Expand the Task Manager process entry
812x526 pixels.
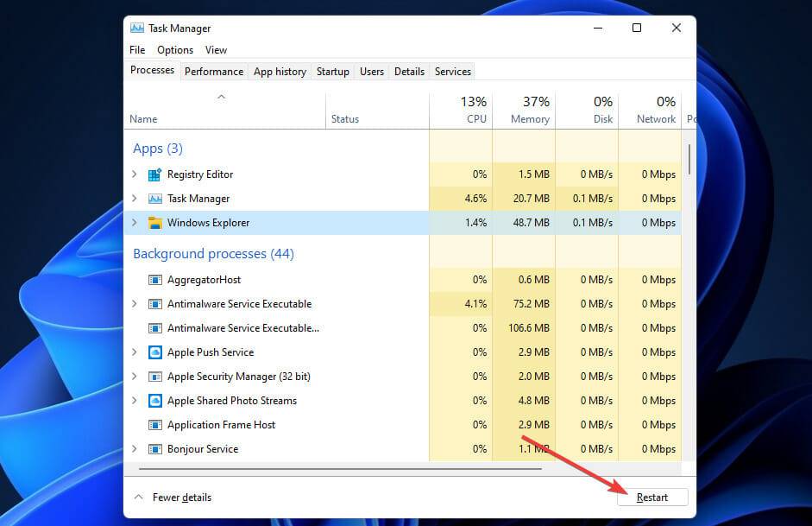(135, 199)
